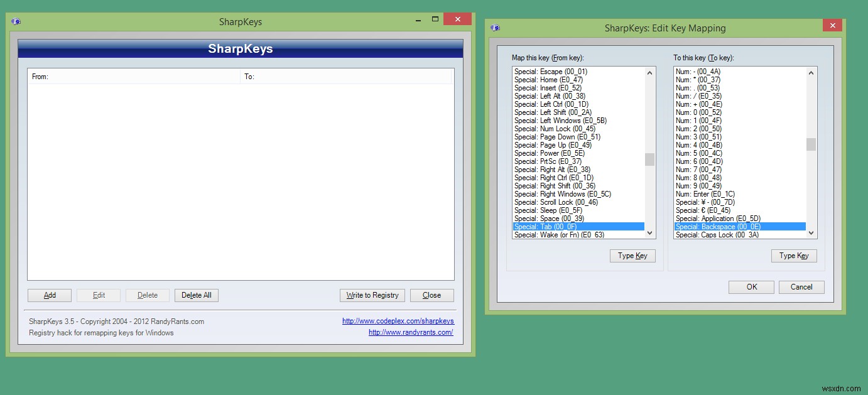
Task: Minimize the SharpKeys main window
Action: pyautogui.click(x=419, y=19)
